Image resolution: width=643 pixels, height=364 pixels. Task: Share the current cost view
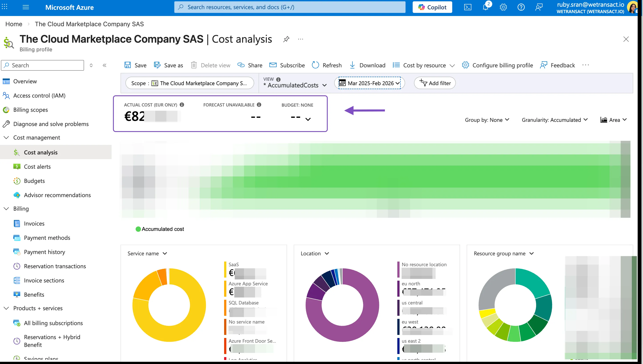click(250, 65)
